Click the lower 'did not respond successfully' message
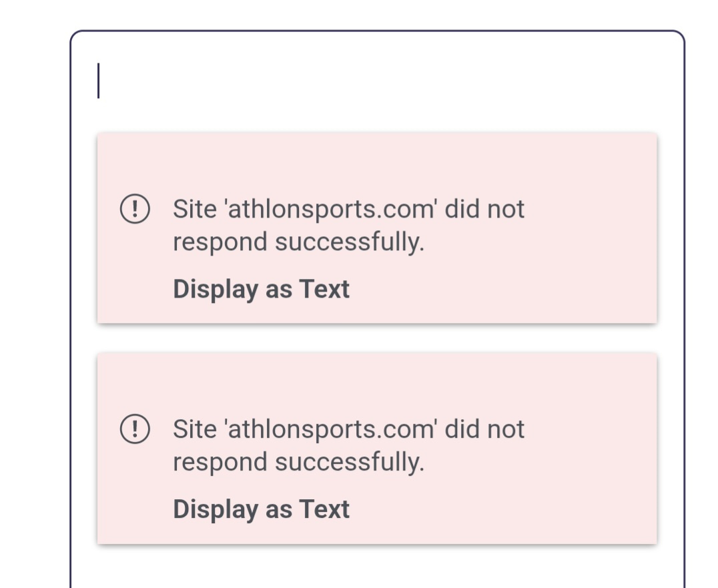Screen dimensions: 718x588 (x=348, y=445)
